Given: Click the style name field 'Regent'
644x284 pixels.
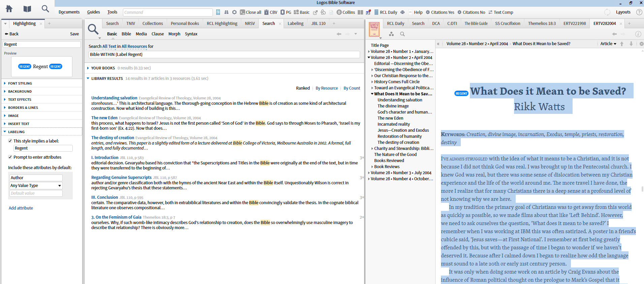Looking at the screenshot, I should pos(42,44).
